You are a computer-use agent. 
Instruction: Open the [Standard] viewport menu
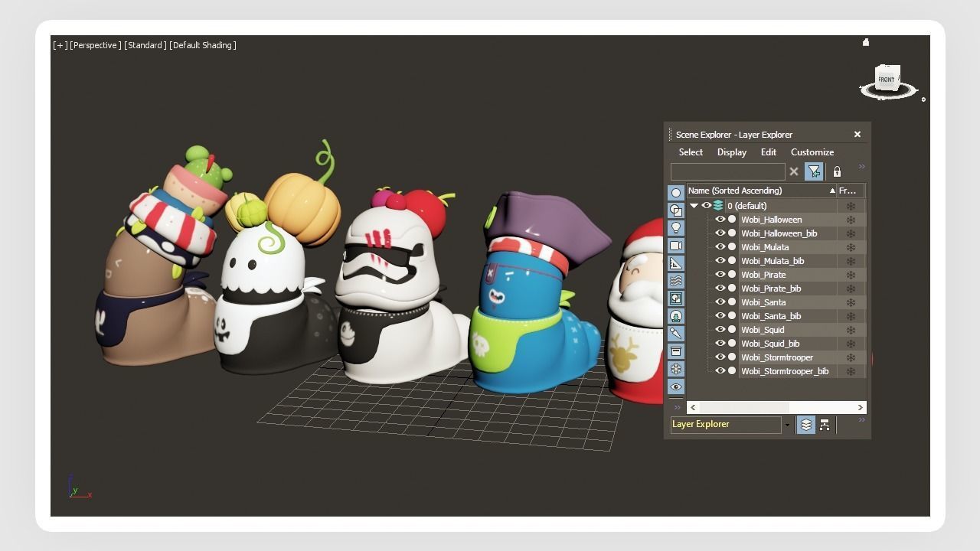(x=145, y=45)
